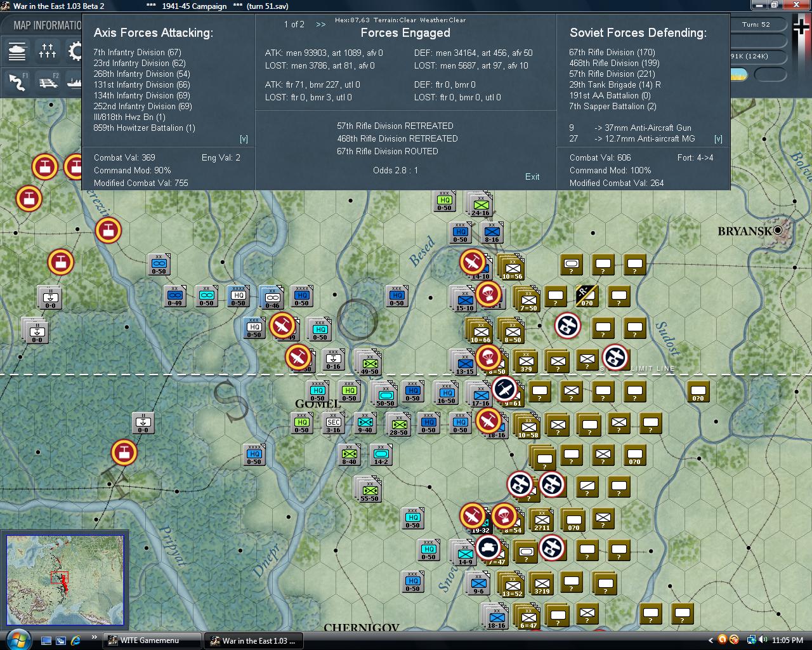
Task: Select the Soviet 13=52 rifle stack
Action: click(511, 585)
